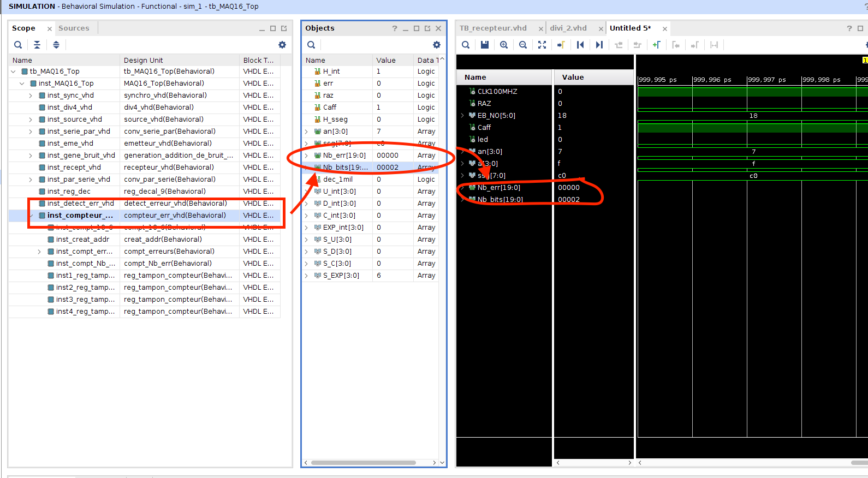
Task: Sort Objects by Name column
Action: pyautogui.click(x=337, y=61)
